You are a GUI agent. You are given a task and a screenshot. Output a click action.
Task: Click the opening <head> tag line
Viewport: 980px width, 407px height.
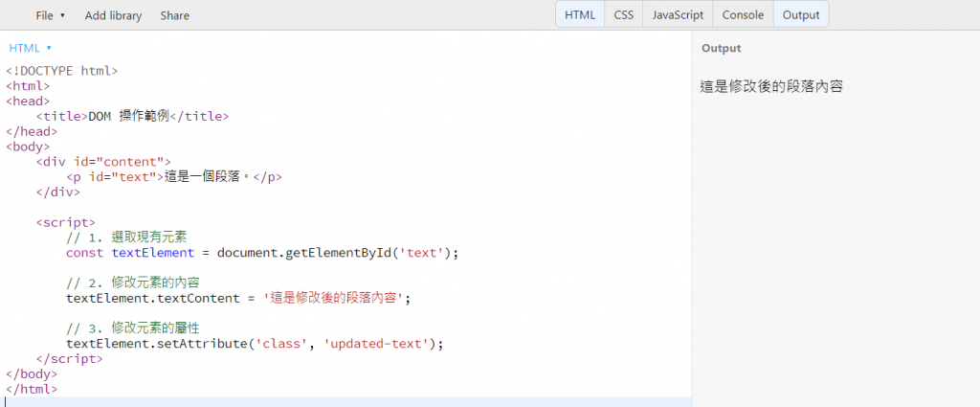(x=28, y=102)
